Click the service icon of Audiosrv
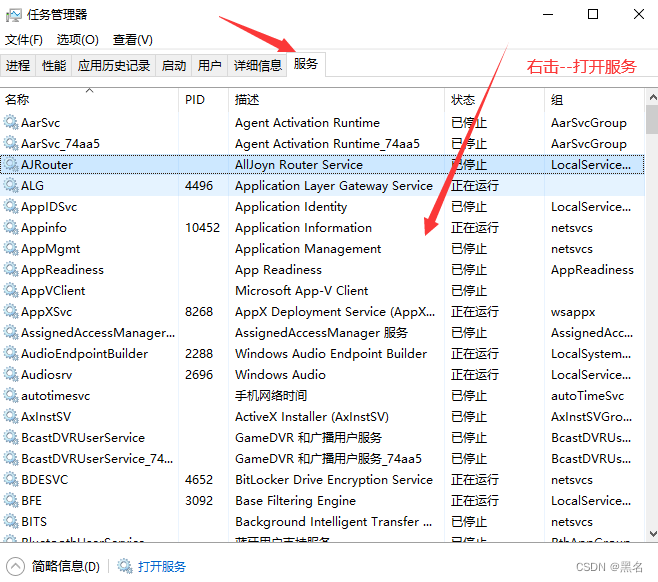 (11, 374)
